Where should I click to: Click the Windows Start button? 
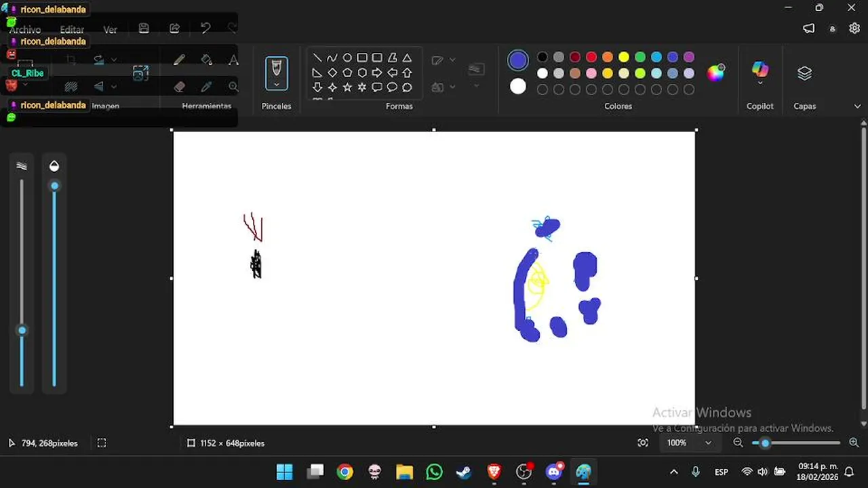click(x=285, y=472)
